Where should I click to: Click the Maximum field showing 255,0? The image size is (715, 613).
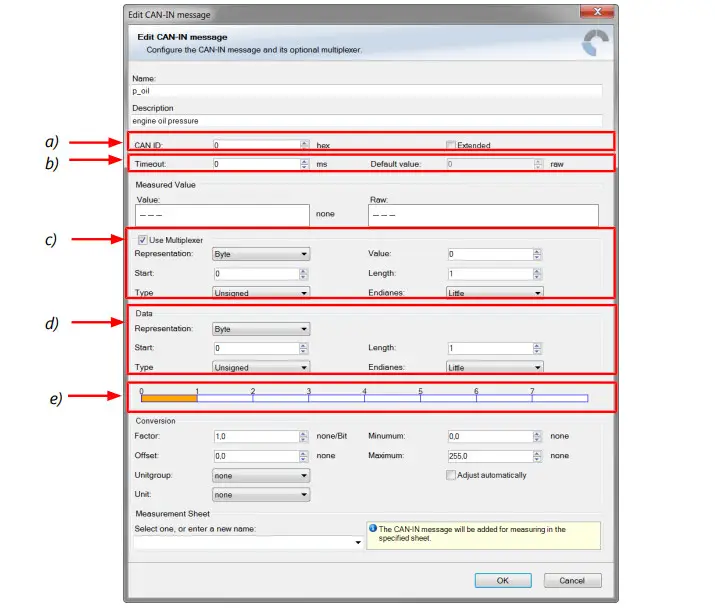click(x=490, y=456)
